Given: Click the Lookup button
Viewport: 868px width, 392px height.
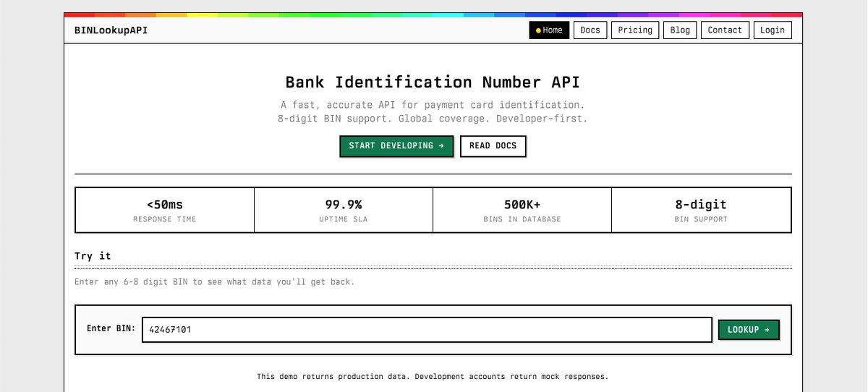Looking at the screenshot, I should pyautogui.click(x=749, y=330).
